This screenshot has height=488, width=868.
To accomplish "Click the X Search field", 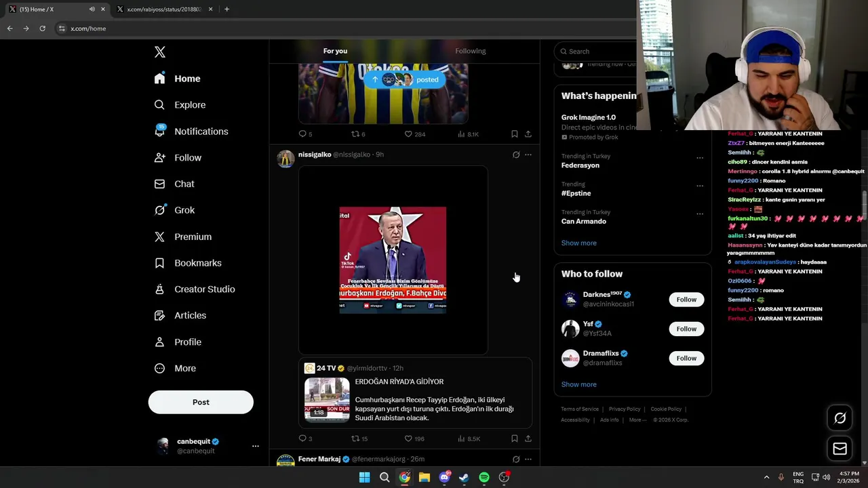I will pyautogui.click(x=597, y=52).
